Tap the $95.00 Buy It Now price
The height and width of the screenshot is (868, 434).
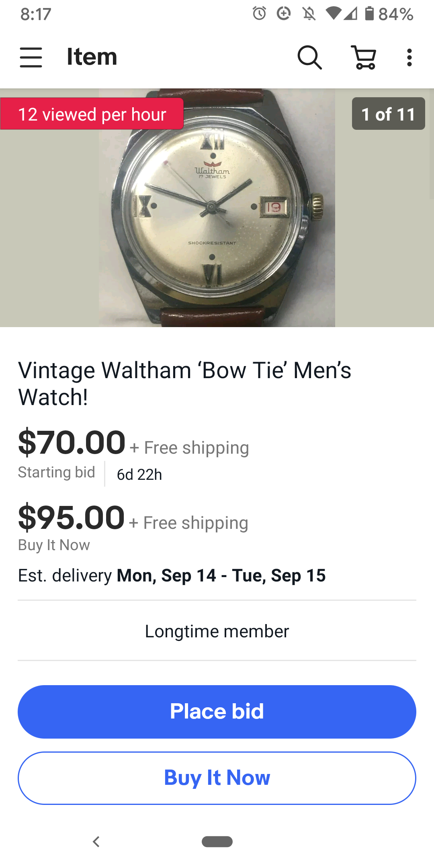(72, 518)
